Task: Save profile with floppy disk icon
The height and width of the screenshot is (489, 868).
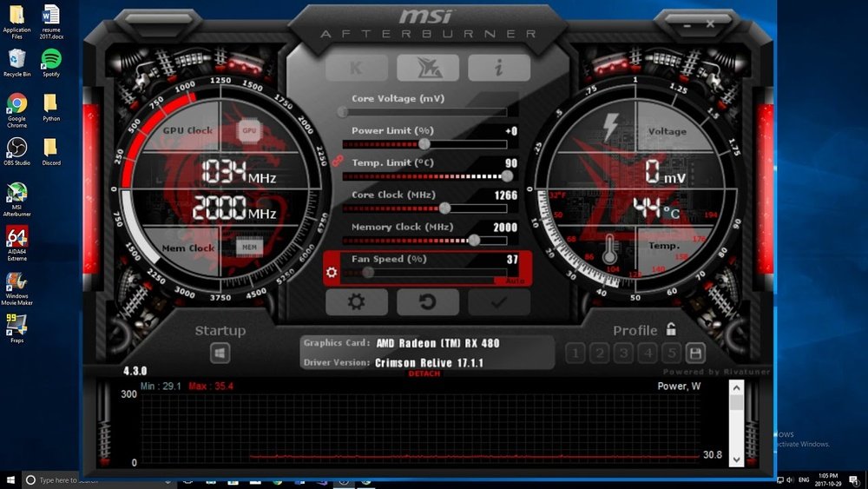Action: point(694,353)
